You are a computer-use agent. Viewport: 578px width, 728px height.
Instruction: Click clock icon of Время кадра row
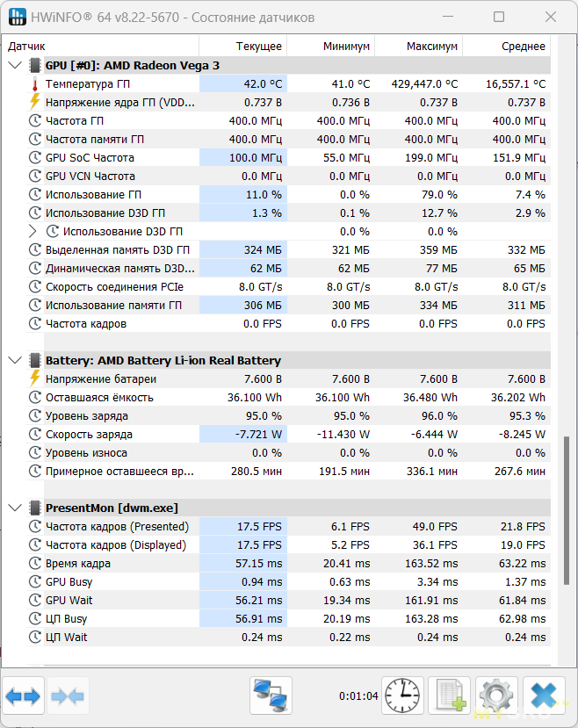[35, 563]
